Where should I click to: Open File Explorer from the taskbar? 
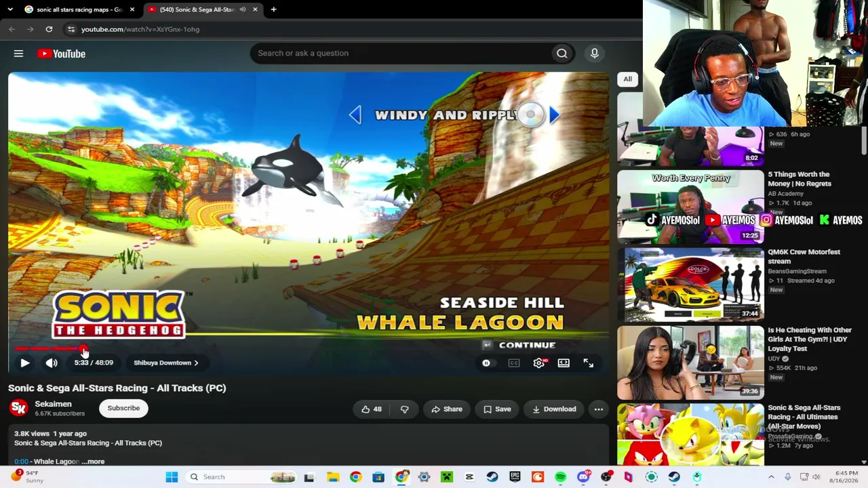coord(332,477)
